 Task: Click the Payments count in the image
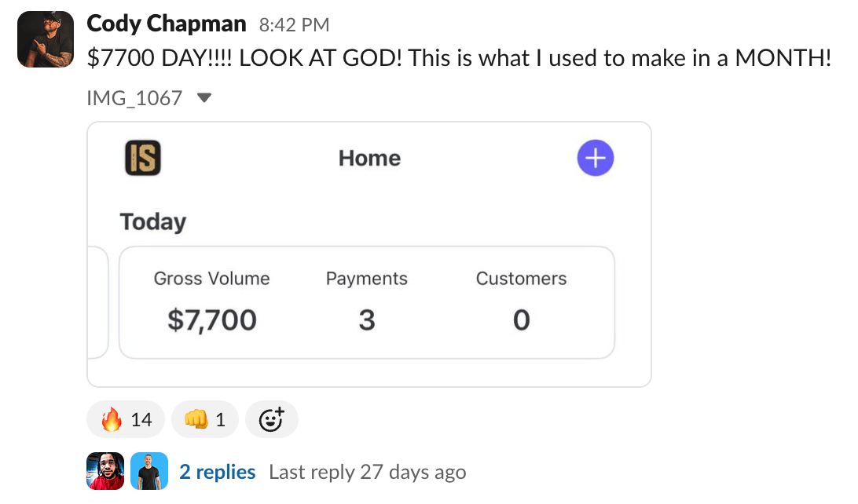[x=367, y=320]
